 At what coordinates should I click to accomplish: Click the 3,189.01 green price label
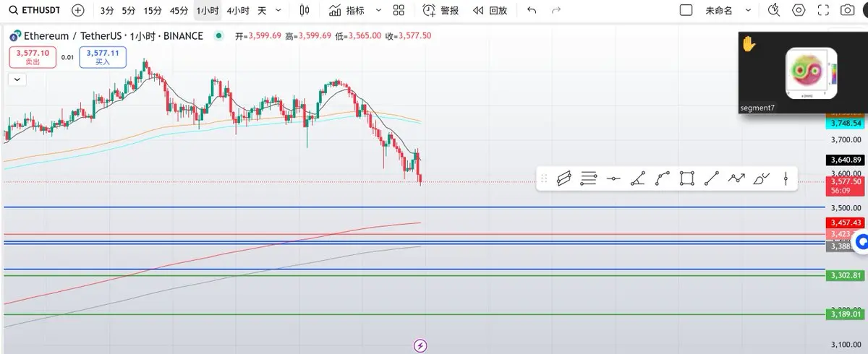[846, 314]
